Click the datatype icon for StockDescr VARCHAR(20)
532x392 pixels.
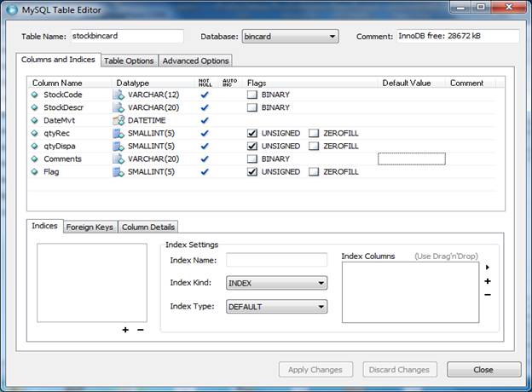[119, 107]
